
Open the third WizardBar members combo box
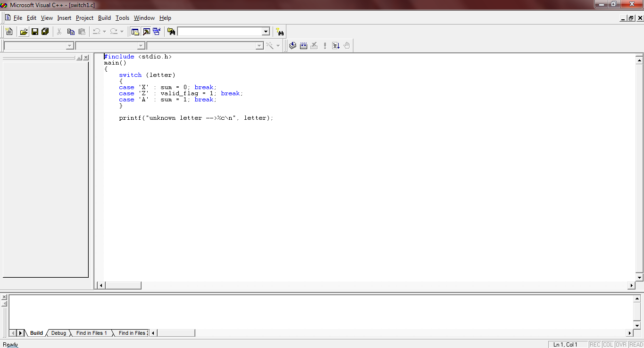coord(205,46)
